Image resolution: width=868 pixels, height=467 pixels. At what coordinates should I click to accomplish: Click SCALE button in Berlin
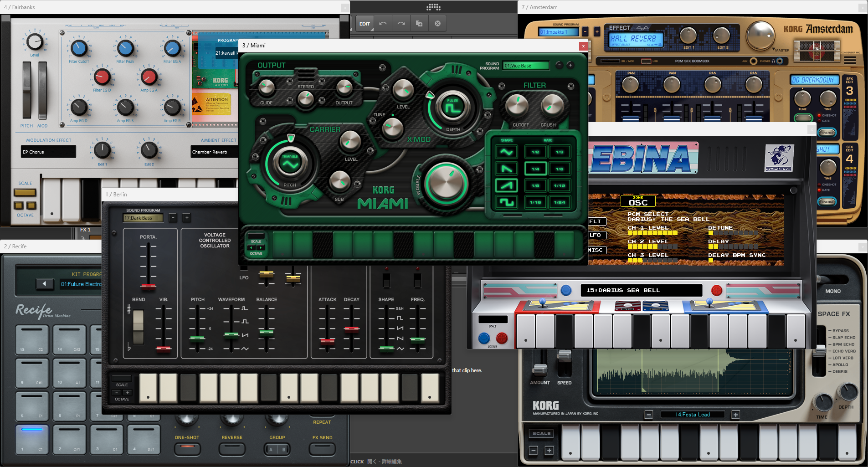tap(122, 379)
